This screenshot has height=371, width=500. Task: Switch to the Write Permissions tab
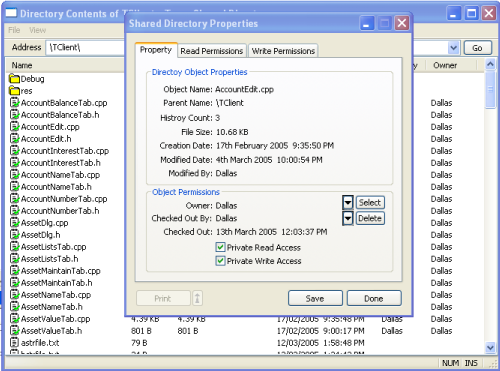click(283, 51)
